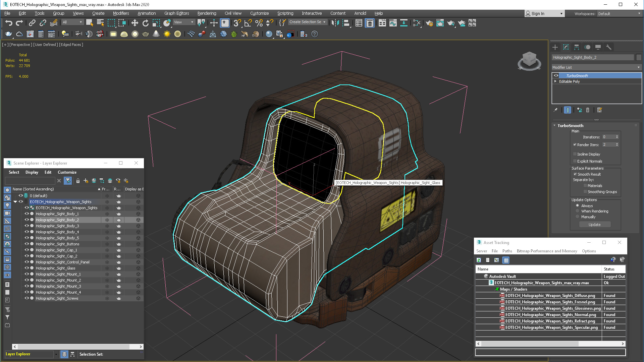Open the Utilities wrench icon

tap(609, 47)
